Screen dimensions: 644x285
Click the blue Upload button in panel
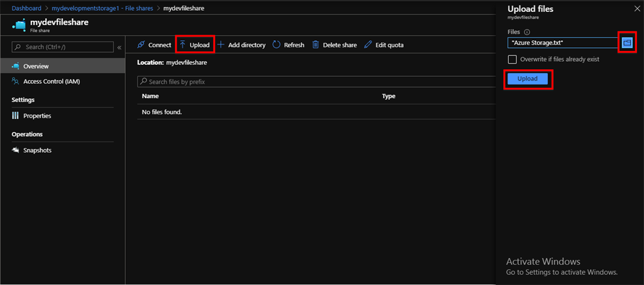(528, 79)
